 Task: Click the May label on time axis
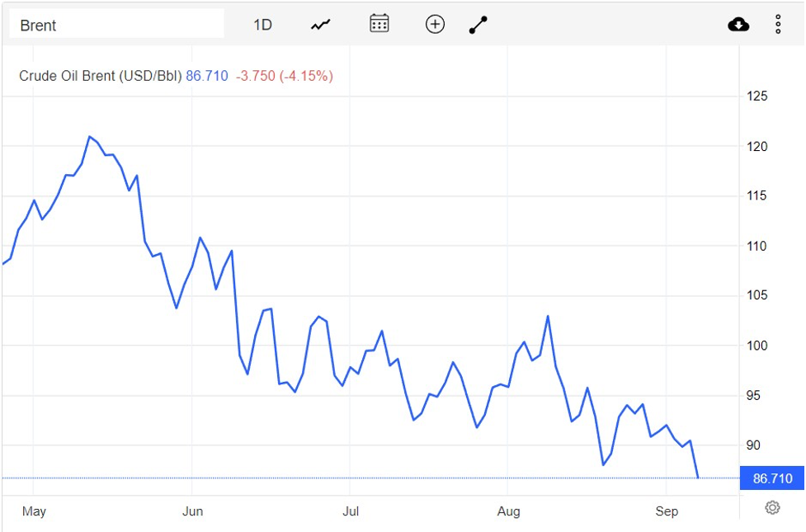coord(34,511)
